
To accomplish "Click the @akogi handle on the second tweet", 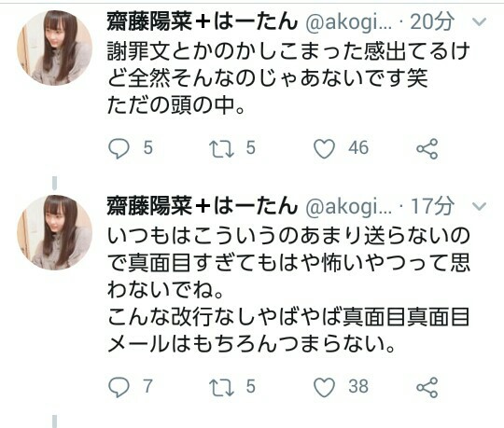I will pyautogui.click(x=348, y=207).
